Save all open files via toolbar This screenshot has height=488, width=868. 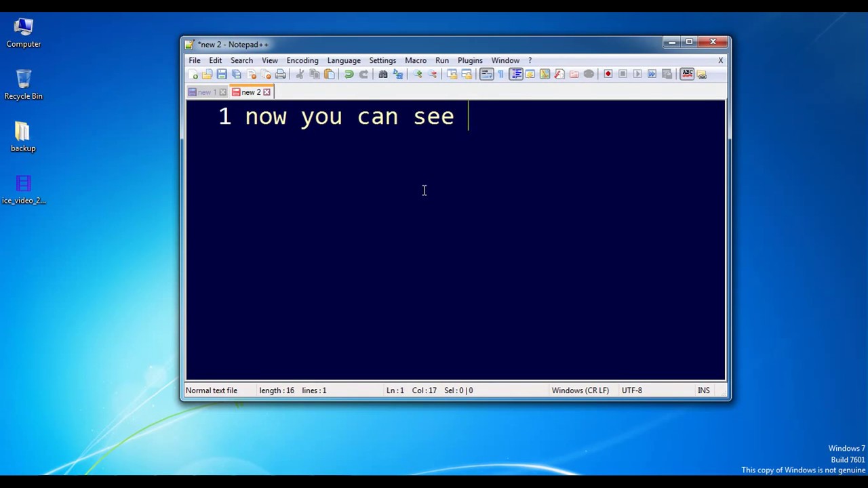(x=236, y=74)
